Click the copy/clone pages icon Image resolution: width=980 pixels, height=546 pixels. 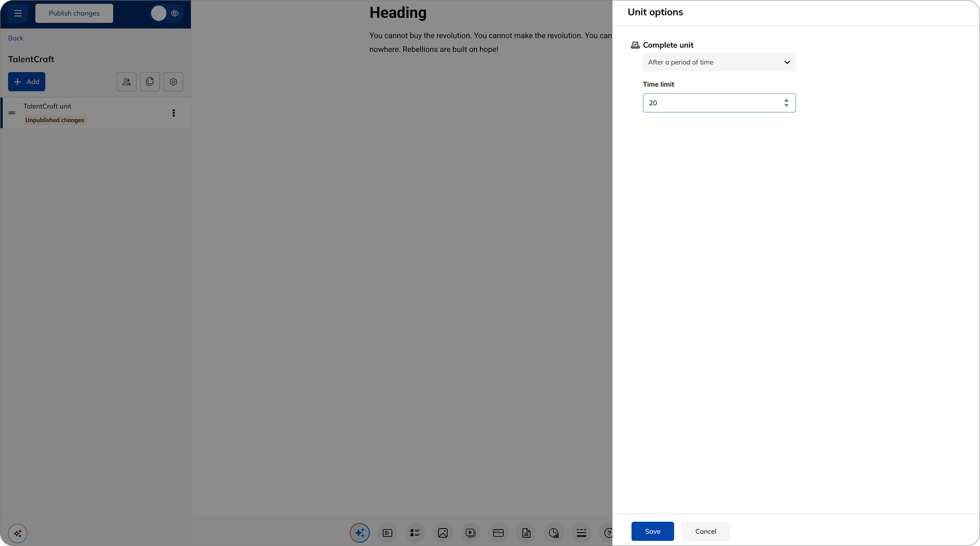pos(150,82)
